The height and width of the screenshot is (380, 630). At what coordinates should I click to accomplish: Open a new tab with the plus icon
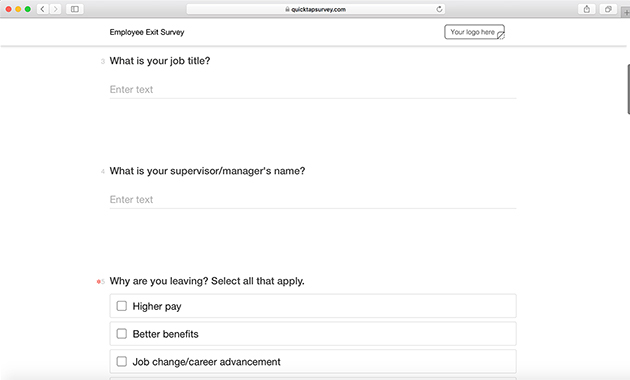(626, 12)
